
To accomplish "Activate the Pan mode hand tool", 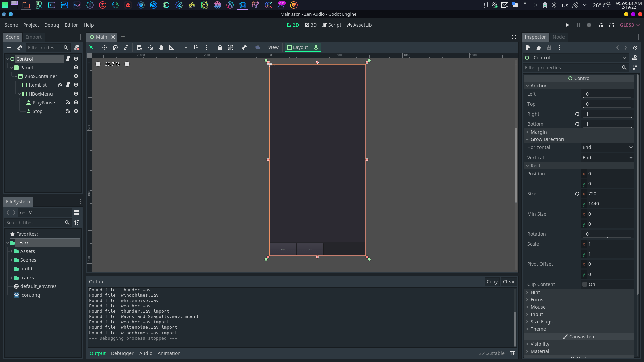I will coord(161,47).
